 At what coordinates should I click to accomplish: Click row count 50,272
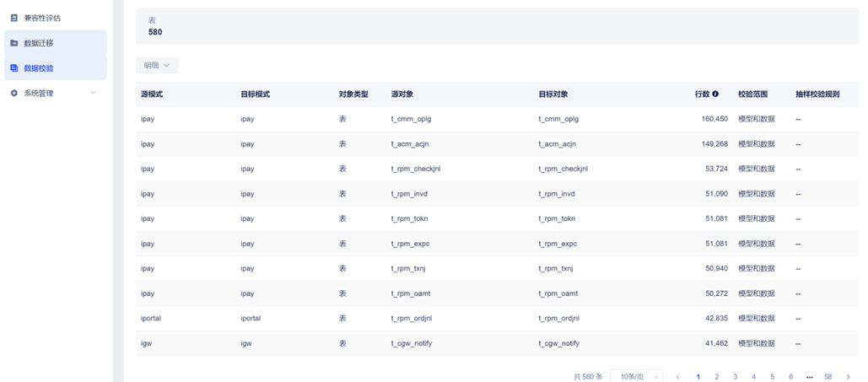pos(717,293)
